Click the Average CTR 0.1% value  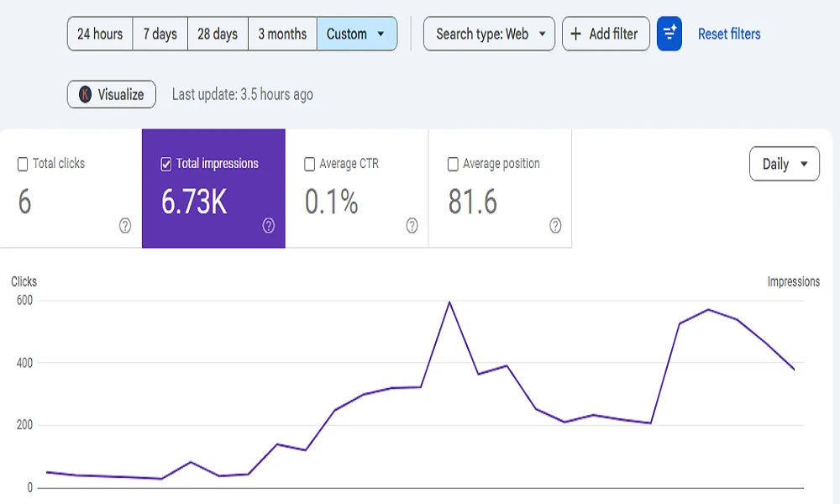(331, 202)
